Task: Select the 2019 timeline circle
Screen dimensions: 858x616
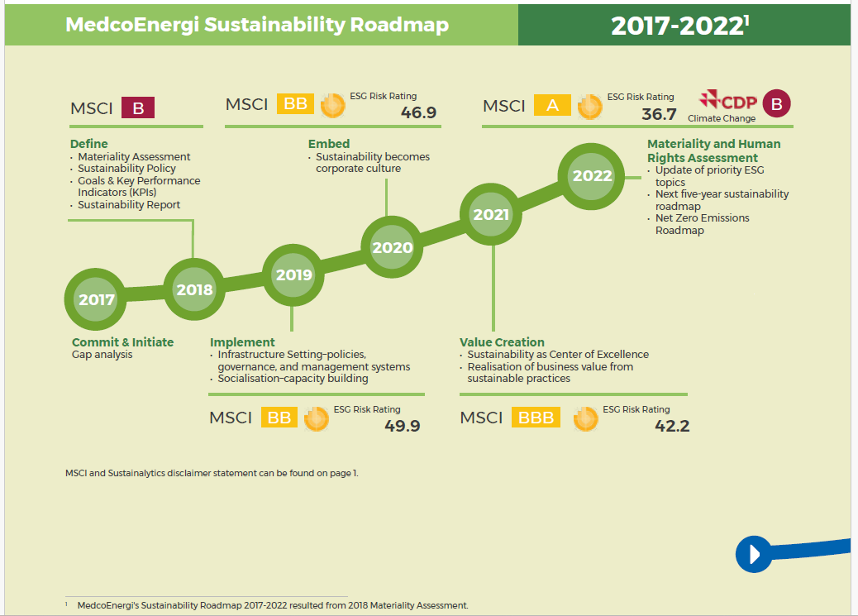Action: [x=293, y=275]
